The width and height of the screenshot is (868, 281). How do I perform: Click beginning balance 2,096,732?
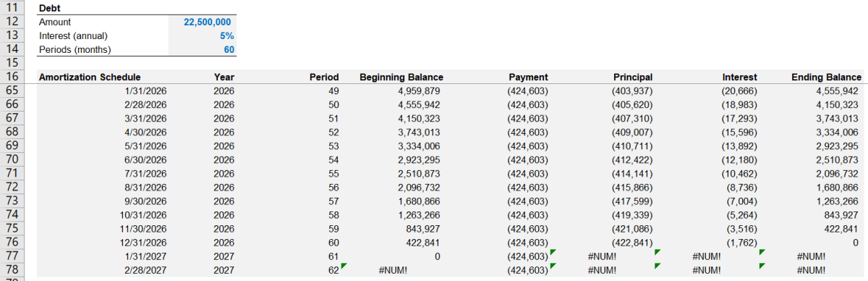[x=419, y=187]
